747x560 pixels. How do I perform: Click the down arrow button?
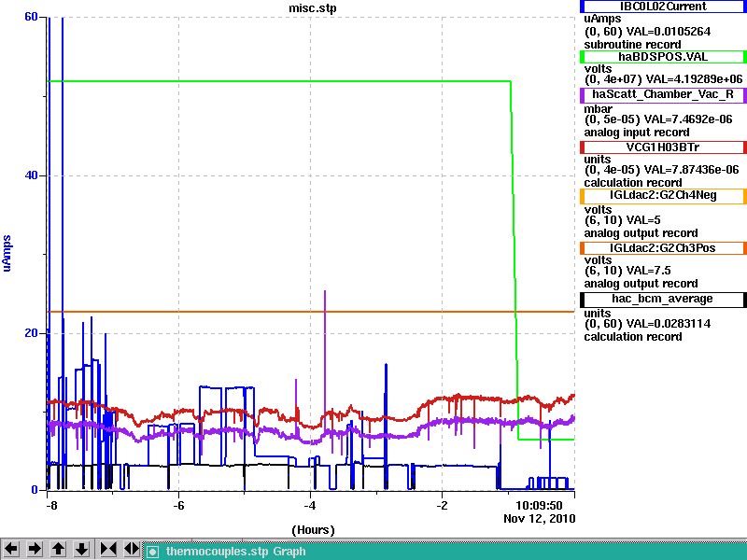tap(82, 549)
